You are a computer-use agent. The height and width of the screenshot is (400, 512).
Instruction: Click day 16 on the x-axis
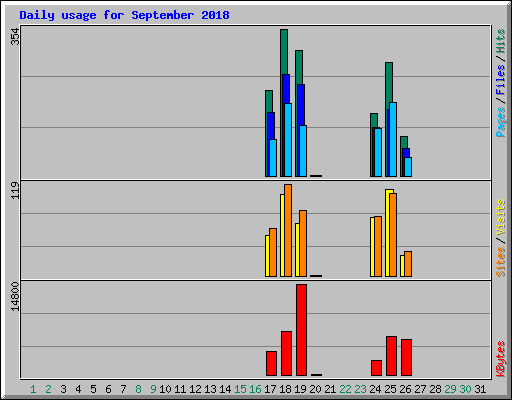[255, 389]
